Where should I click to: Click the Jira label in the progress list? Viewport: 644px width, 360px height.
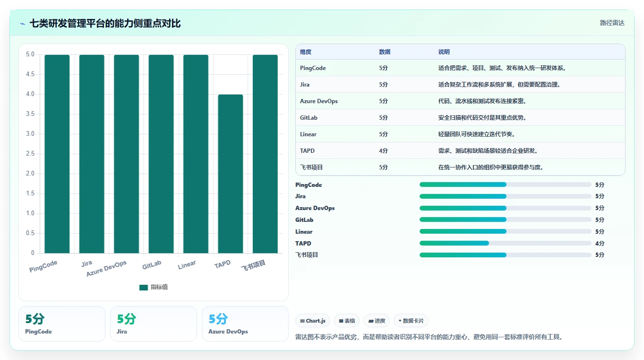(301, 196)
